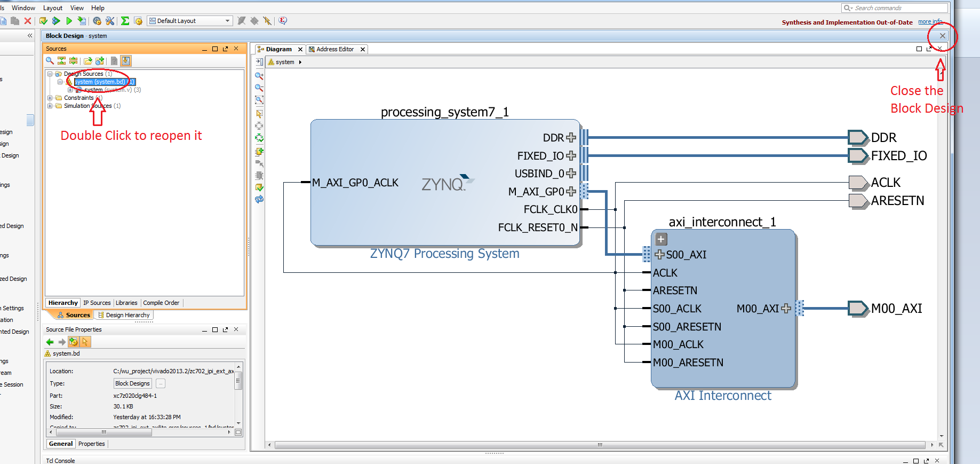The image size is (980, 464).
Task: Open the Layout menu
Action: (53, 8)
